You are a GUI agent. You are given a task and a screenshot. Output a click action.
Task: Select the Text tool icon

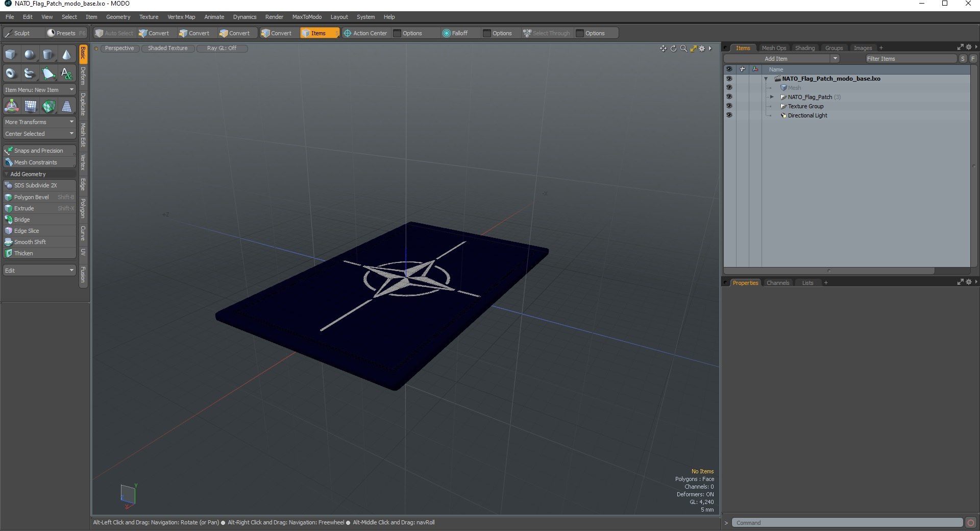coord(66,74)
